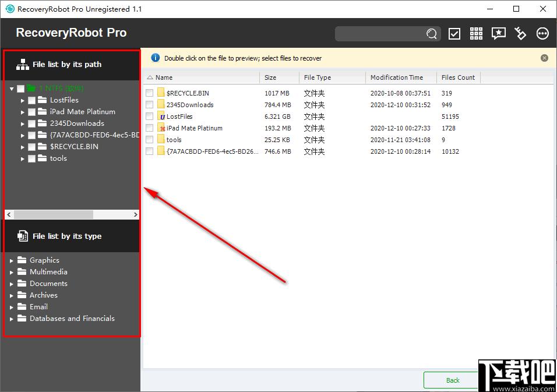Check the $RECYCLE.BIN row checkbox in list
The width and height of the screenshot is (557, 392).
[149, 93]
